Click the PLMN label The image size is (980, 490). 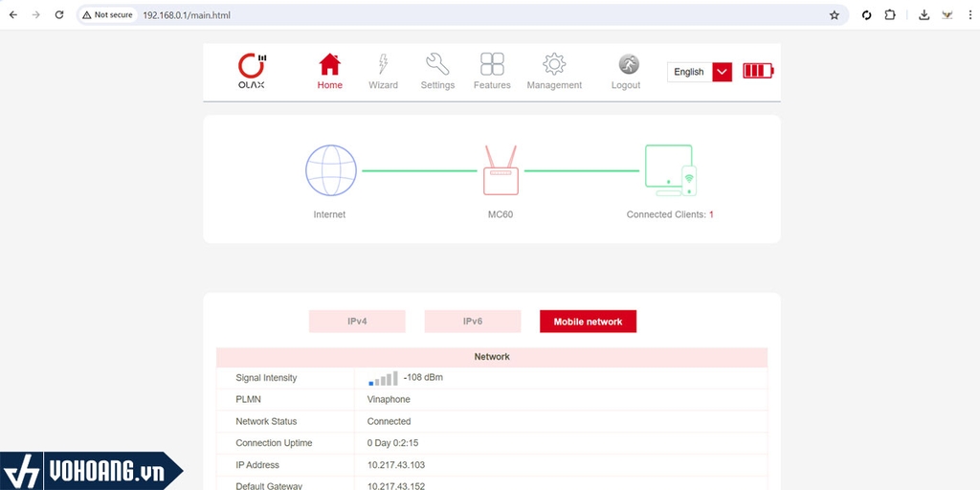pyautogui.click(x=248, y=399)
